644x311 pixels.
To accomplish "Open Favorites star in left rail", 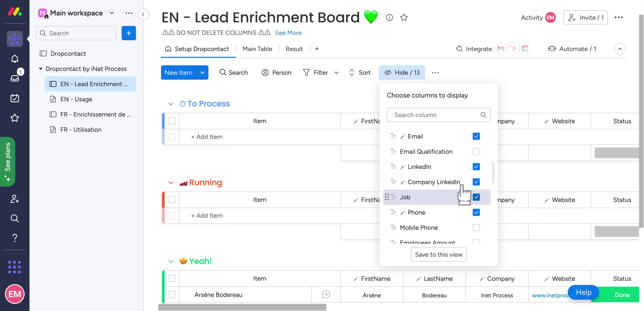I will click(14, 118).
